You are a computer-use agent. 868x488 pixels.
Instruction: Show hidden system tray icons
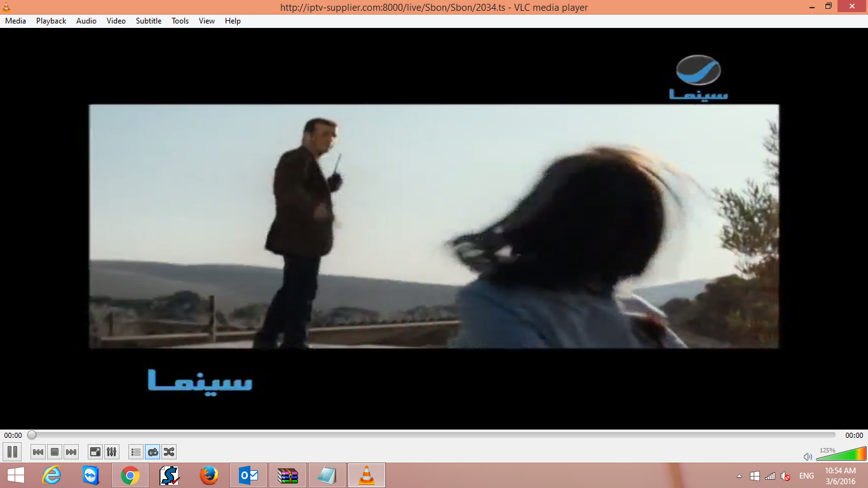(739, 476)
